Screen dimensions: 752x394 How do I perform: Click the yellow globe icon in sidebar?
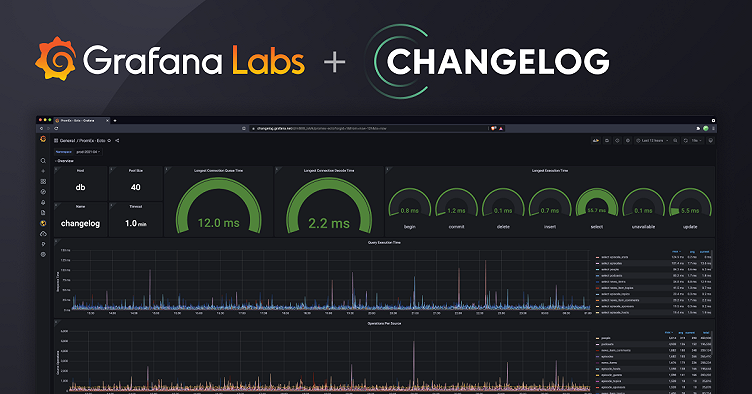(43, 223)
